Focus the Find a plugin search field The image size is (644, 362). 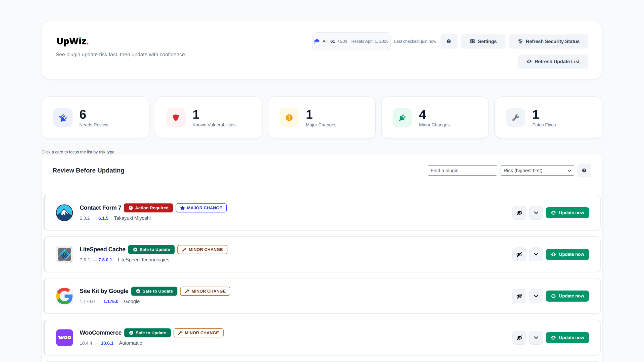(462, 170)
